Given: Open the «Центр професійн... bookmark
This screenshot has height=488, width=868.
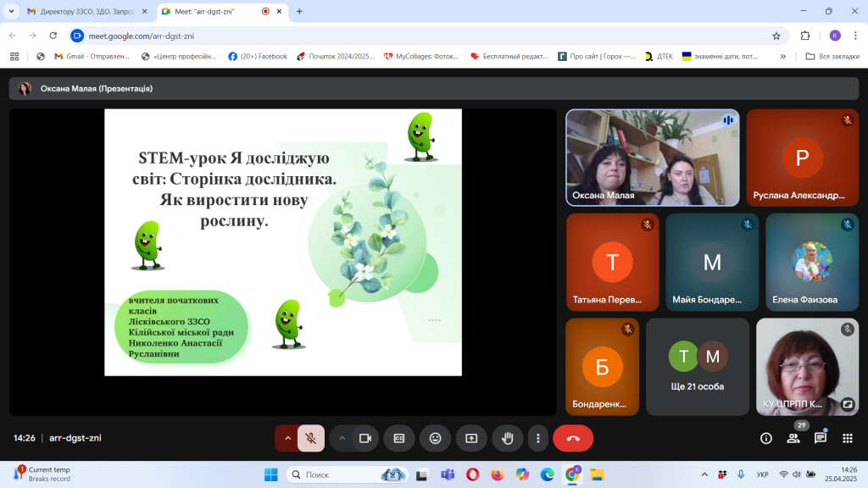Looking at the screenshot, I should point(179,57).
